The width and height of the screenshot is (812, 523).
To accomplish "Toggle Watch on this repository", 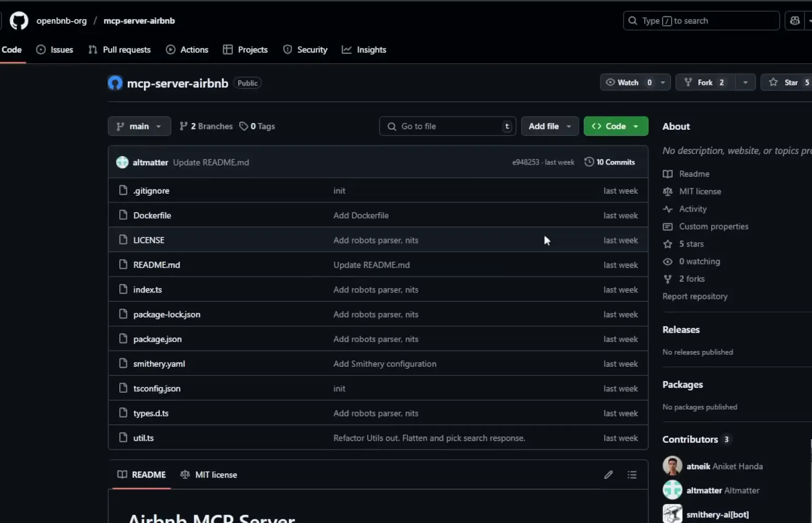I will [x=628, y=82].
